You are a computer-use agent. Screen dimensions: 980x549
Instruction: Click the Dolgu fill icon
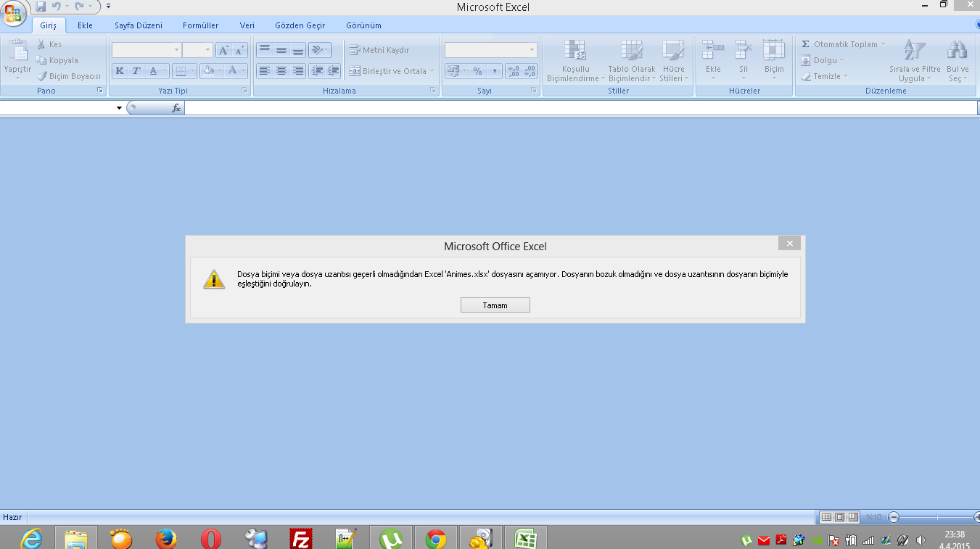pyautogui.click(x=805, y=60)
